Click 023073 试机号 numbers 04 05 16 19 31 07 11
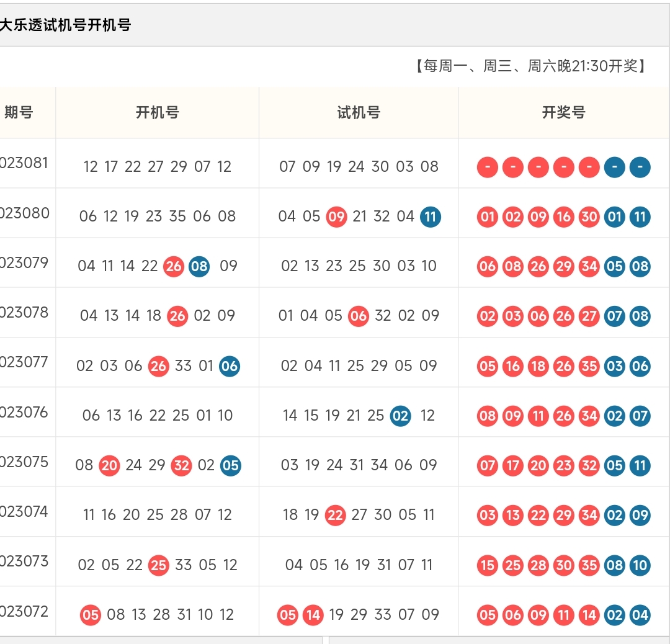Screen dimensions: 670x644 [359, 565]
